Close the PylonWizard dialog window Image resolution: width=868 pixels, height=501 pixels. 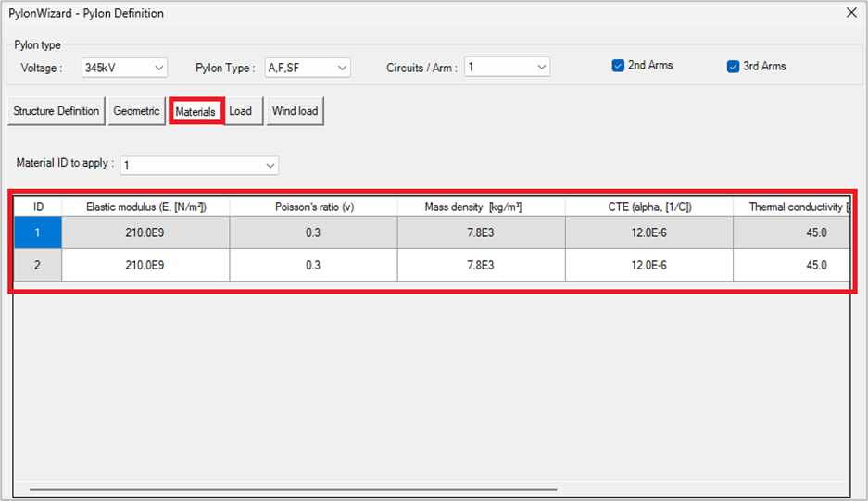click(851, 13)
